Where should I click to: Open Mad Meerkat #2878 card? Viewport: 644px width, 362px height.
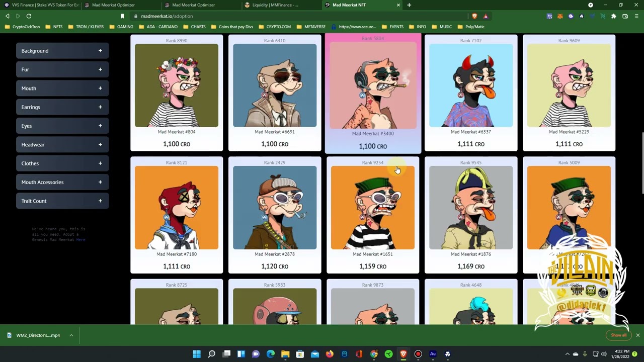click(x=275, y=215)
